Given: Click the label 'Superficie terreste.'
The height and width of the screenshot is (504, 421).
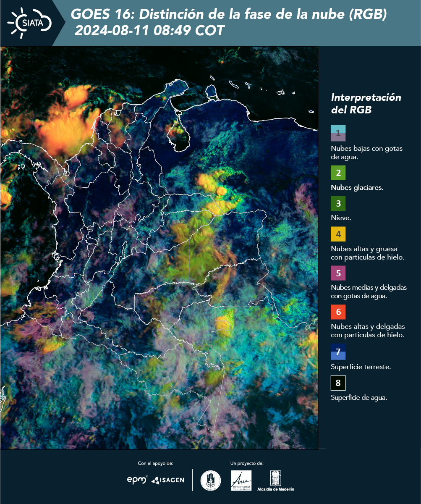Looking at the screenshot, I should [x=361, y=367].
